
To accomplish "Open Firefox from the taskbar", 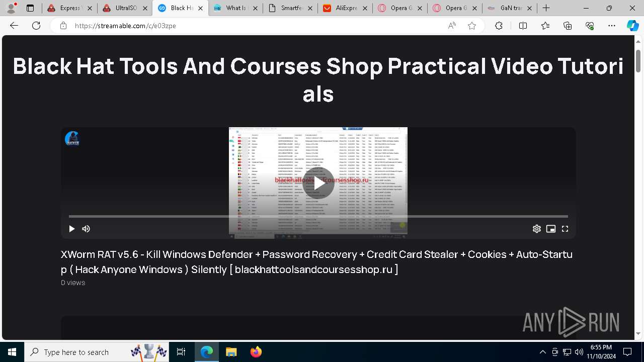I will click(x=256, y=352).
